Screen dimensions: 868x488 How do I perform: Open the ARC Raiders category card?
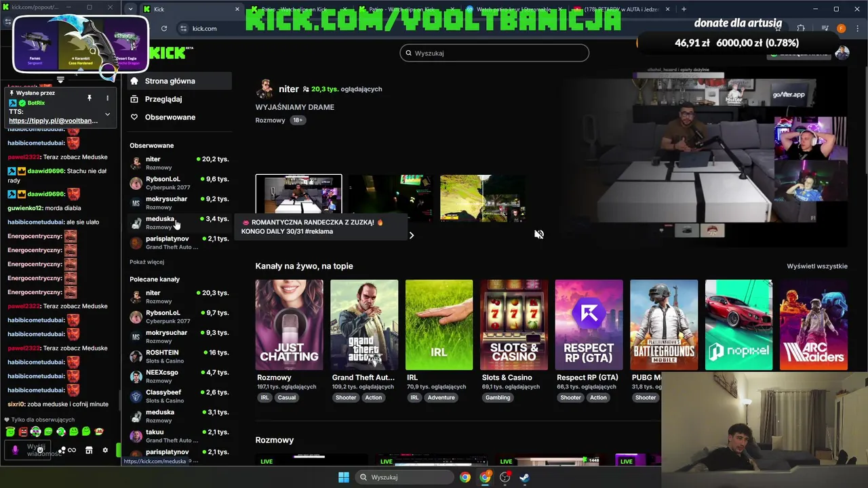click(x=814, y=325)
